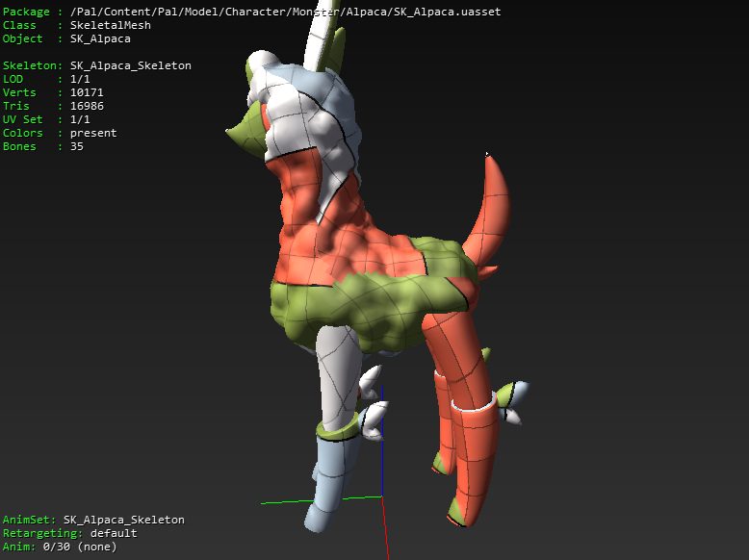Click the UV Set label
Image resolution: width=749 pixels, height=560 pixels.
[x=23, y=119]
